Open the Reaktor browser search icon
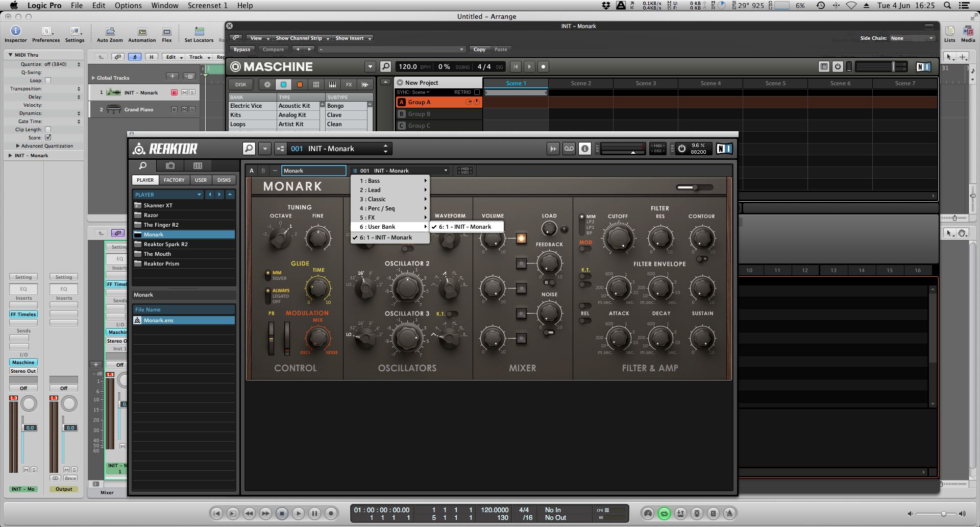The image size is (980, 527). 143,165
